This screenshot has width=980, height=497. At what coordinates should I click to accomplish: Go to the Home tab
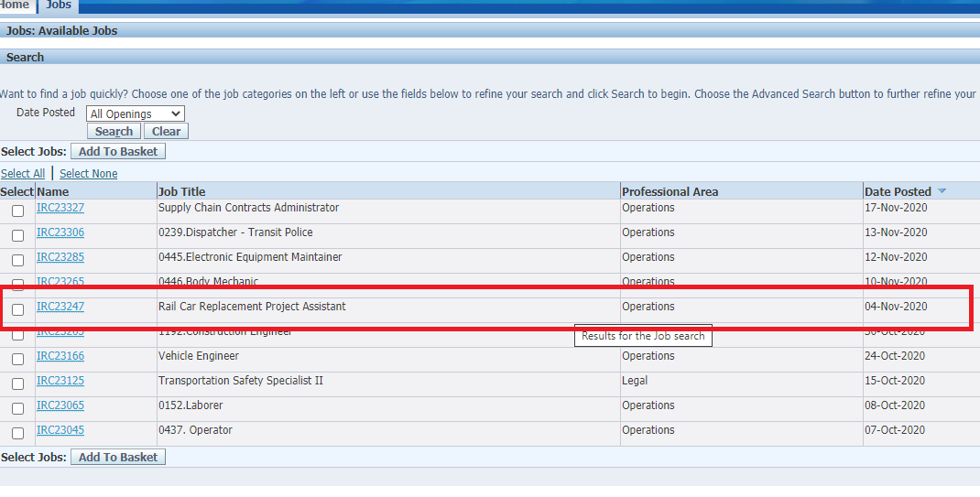[15, 5]
